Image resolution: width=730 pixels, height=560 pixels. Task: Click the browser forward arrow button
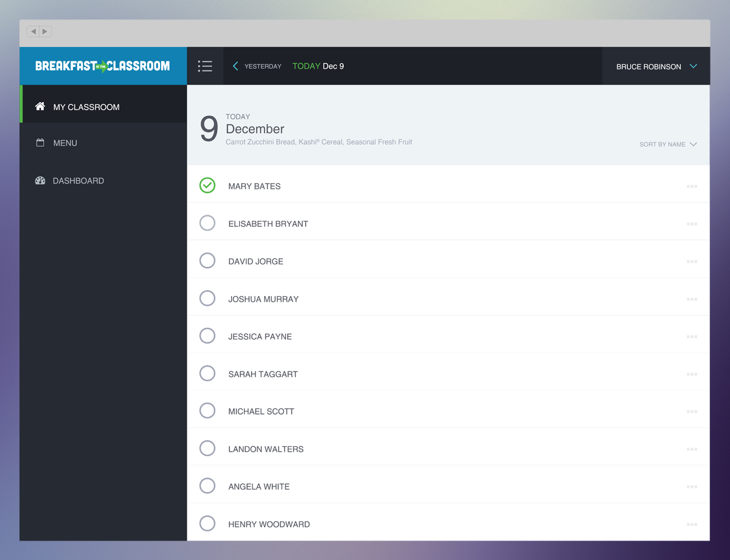(45, 31)
